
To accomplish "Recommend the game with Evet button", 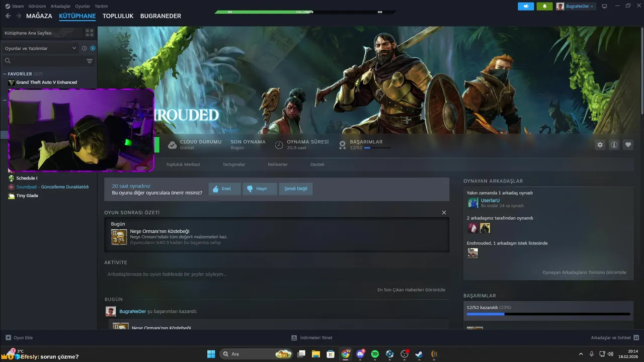I will [224, 189].
